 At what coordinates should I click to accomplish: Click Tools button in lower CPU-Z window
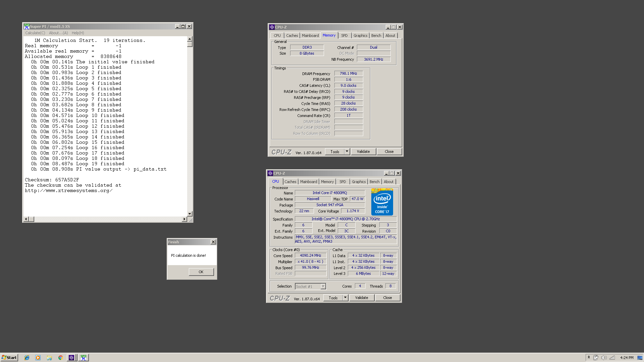333,298
